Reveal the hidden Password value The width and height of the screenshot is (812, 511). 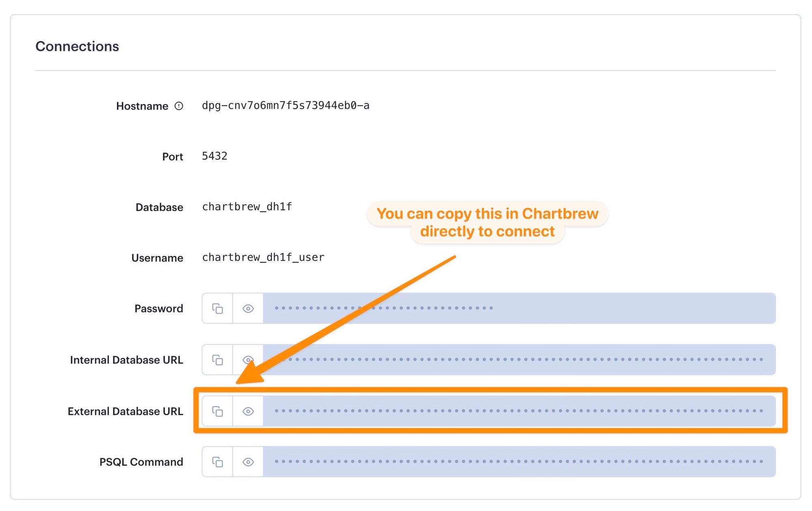248,308
